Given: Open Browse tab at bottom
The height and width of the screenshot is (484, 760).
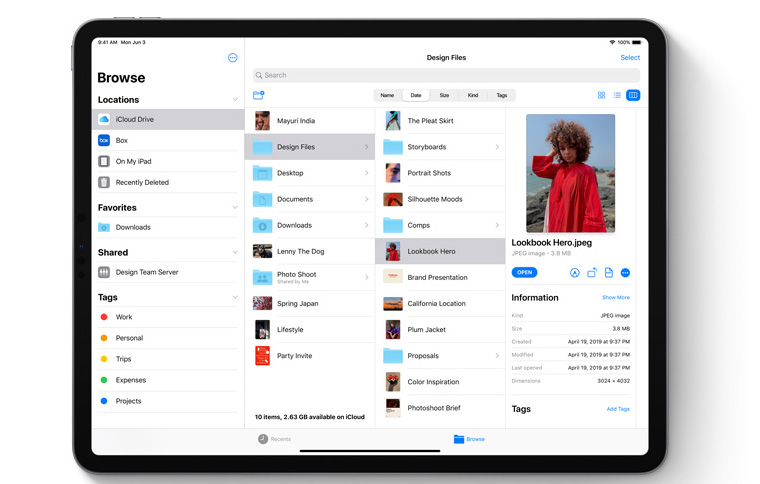Looking at the screenshot, I should pos(469,439).
